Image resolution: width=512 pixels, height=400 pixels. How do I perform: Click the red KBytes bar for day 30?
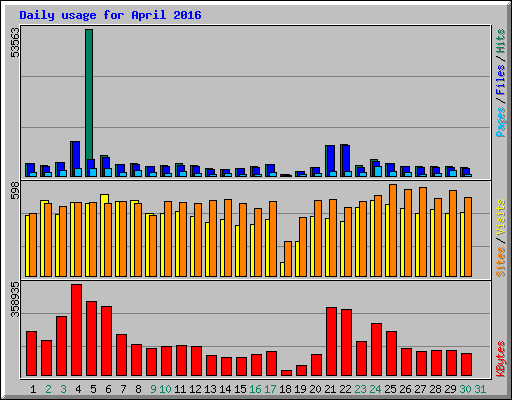click(x=466, y=364)
